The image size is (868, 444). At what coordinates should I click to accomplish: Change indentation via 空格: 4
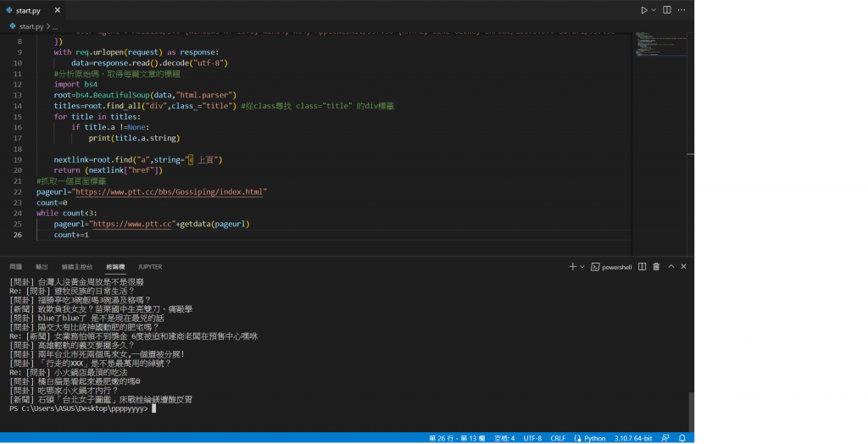[504, 438]
